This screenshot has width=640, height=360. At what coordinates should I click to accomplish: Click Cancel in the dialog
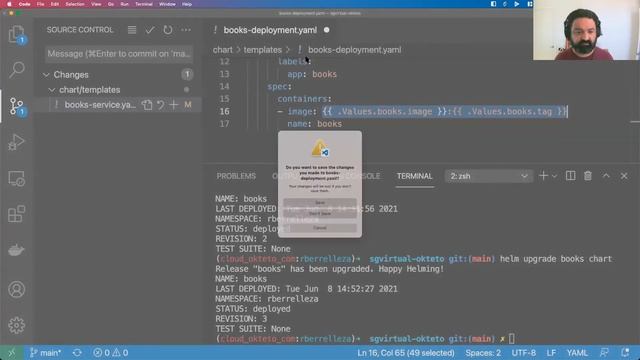coord(320,228)
